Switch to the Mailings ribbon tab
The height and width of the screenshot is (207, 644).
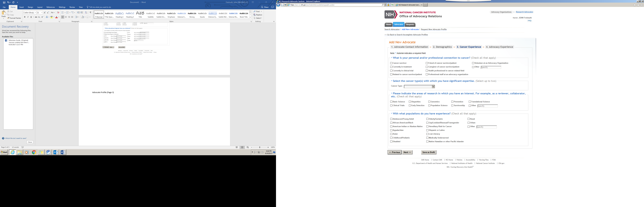point(62,7)
